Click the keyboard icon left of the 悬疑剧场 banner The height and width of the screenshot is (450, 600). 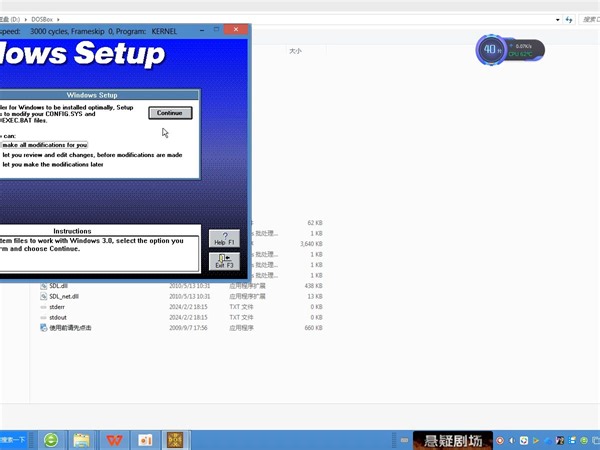click(404, 440)
